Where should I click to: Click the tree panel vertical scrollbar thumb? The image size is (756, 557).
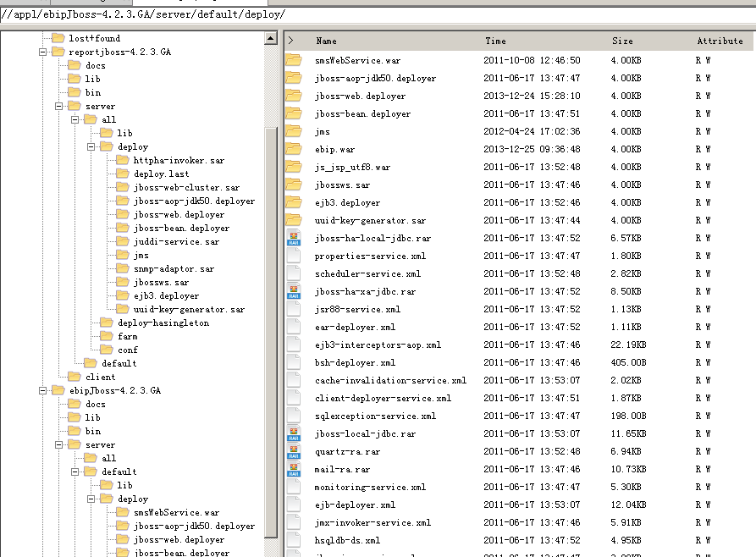[x=271, y=332]
